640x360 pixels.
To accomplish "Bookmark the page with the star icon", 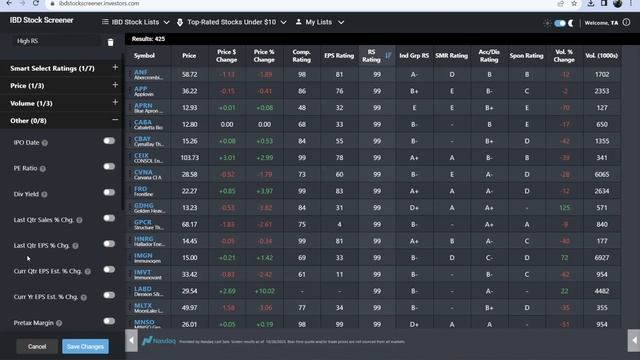I will (574, 4).
